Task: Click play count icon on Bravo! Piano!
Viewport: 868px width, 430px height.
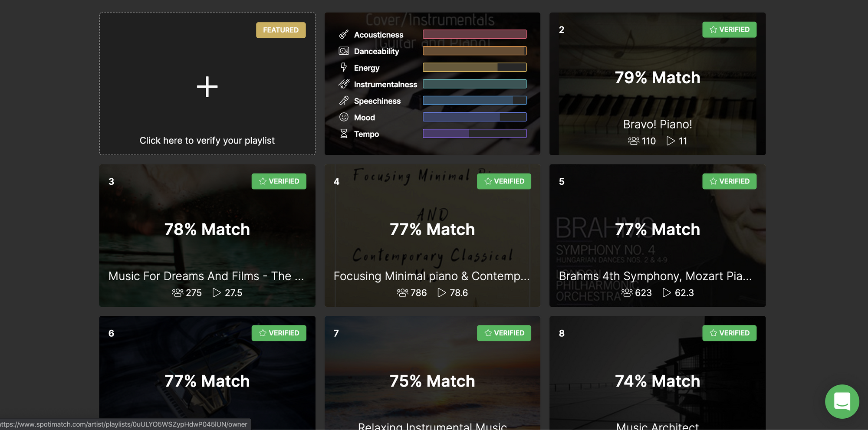Action: 671,141
